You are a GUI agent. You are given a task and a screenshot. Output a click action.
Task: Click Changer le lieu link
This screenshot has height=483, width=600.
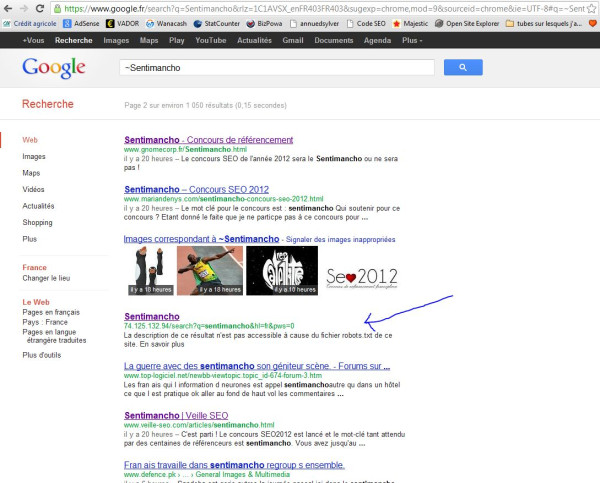(x=46, y=278)
